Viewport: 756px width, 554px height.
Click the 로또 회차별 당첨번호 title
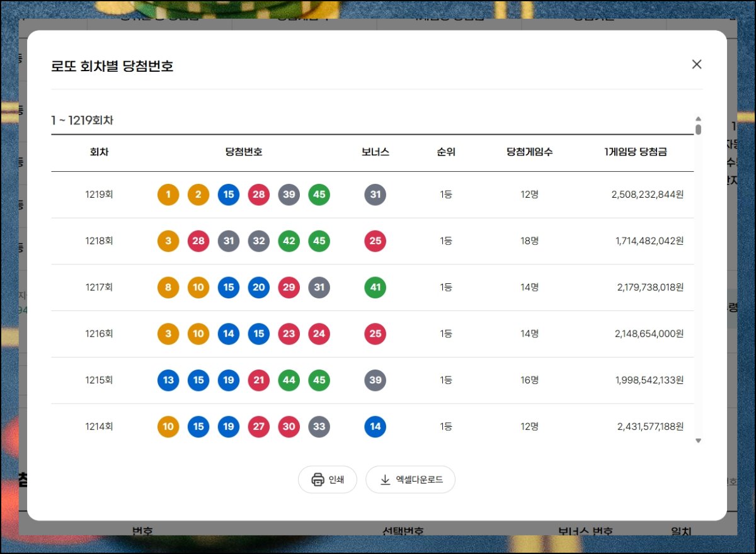tap(112, 66)
